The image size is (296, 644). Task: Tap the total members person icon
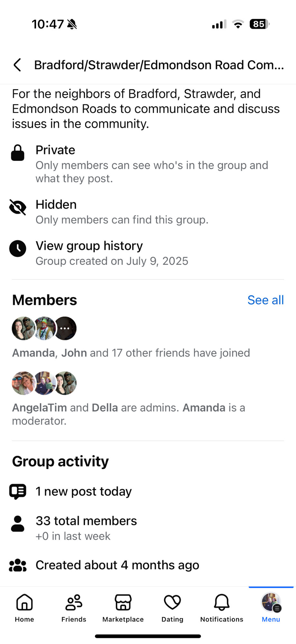click(x=18, y=524)
